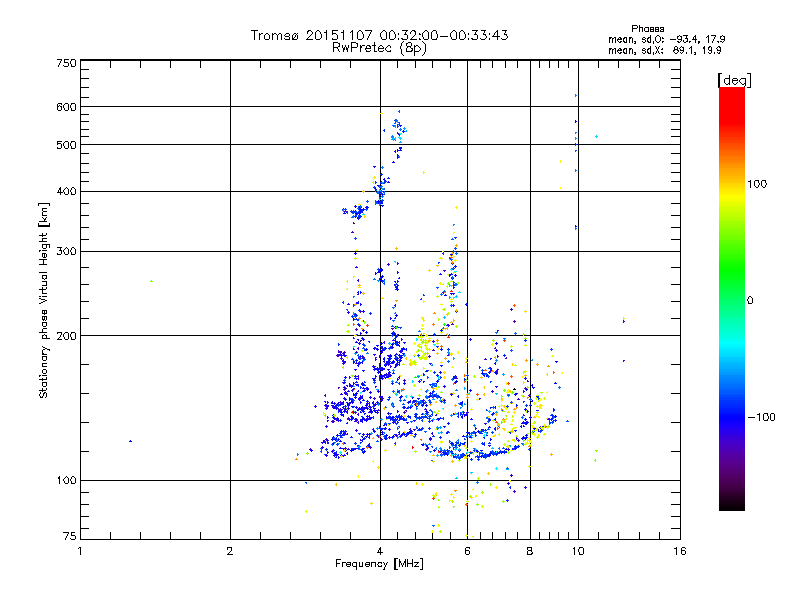Click the '8' frequency tick label
The width and height of the screenshot is (800, 600).
click(530, 551)
